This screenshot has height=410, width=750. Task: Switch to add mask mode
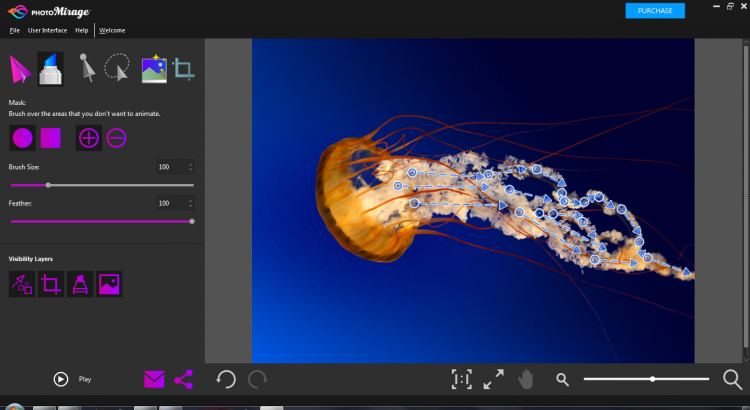pyautogui.click(x=89, y=138)
